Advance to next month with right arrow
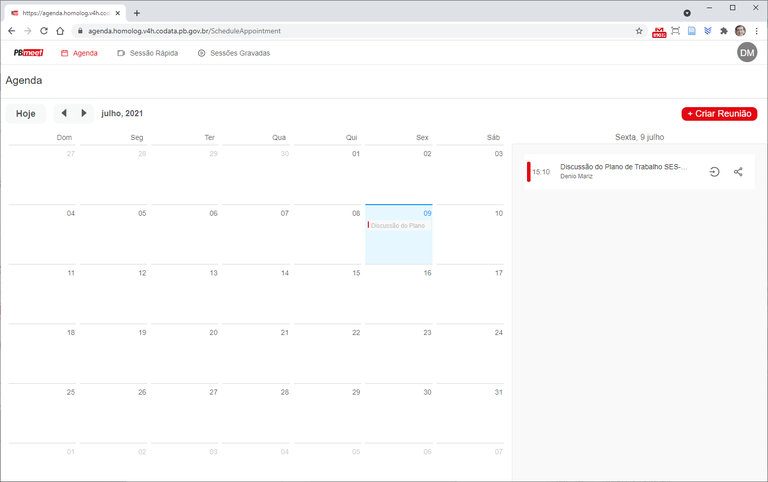 click(84, 113)
